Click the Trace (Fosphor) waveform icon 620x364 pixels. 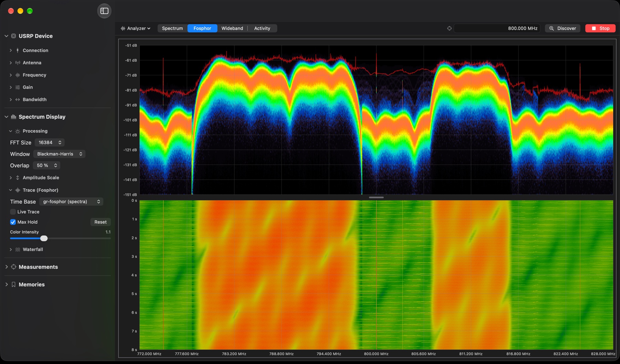coord(18,190)
